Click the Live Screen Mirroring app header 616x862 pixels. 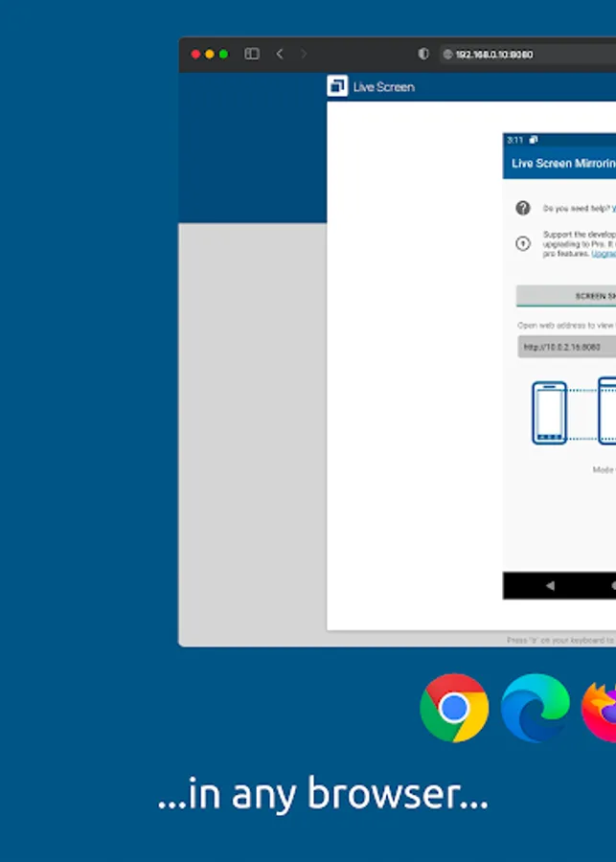coord(559,163)
